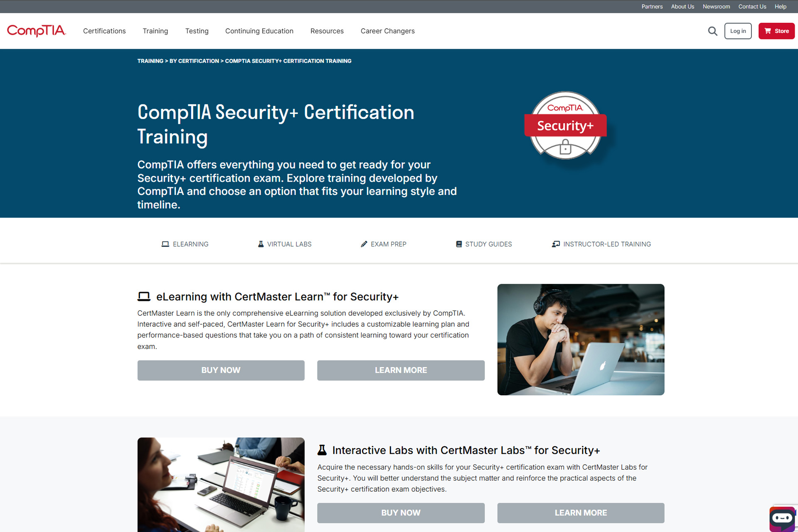Click the Study Guides book icon
The image size is (798, 532).
coord(459,244)
